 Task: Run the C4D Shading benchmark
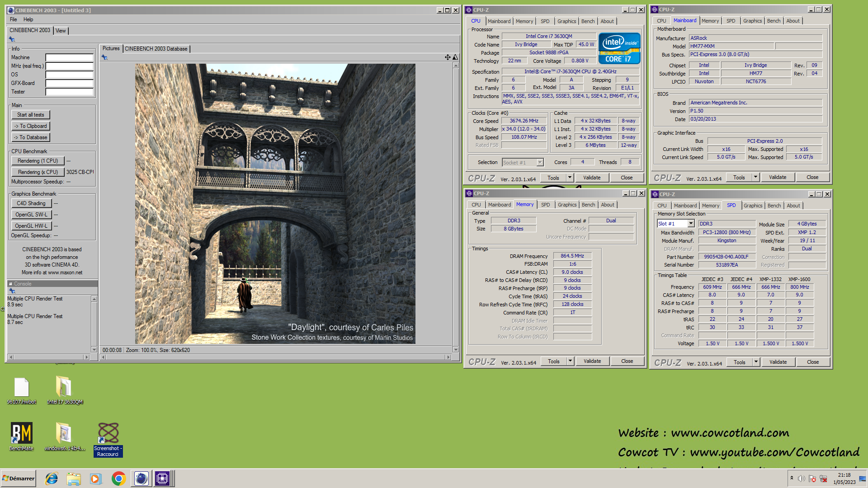point(31,203)
